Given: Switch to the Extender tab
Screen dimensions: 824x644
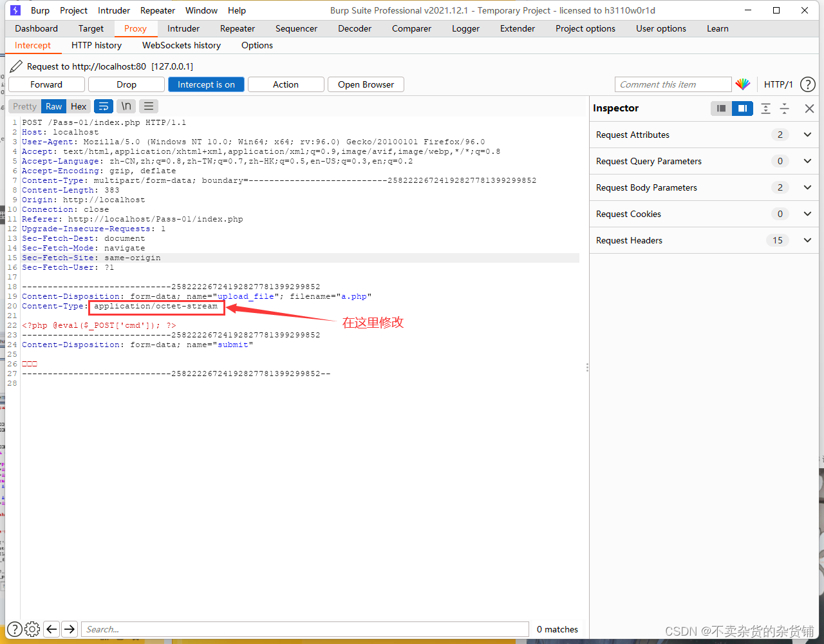Looking at the screenshot, I should click(518, 28).
